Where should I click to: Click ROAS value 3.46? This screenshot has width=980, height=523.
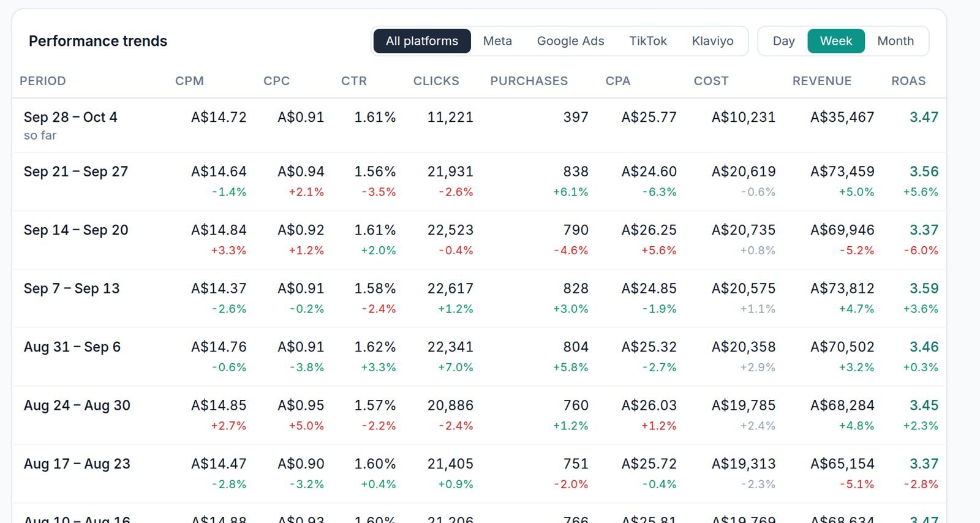[x=924, y=347]
